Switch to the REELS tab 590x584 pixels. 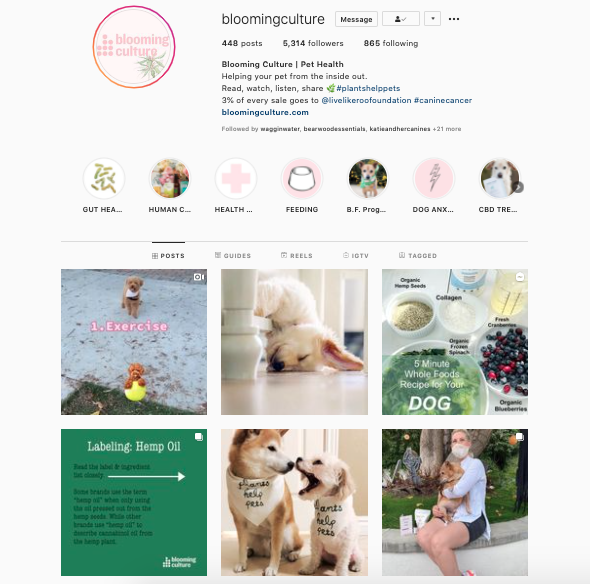point(297,256)
